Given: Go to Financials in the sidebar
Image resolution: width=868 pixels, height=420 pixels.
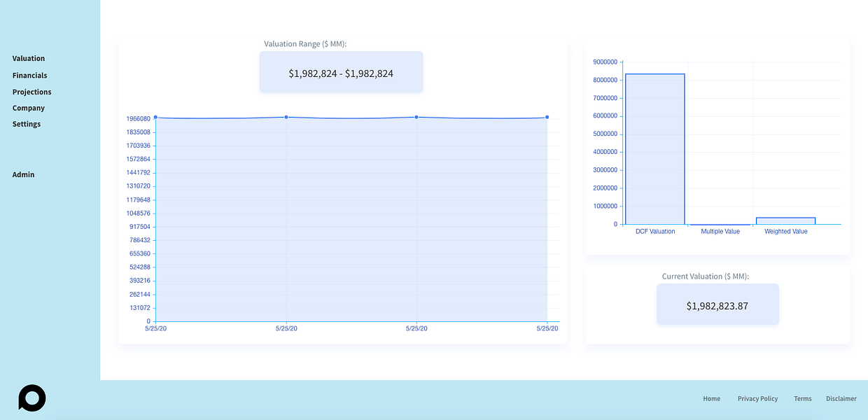Looking at the screenshot, I should click(x=30, y=76).
